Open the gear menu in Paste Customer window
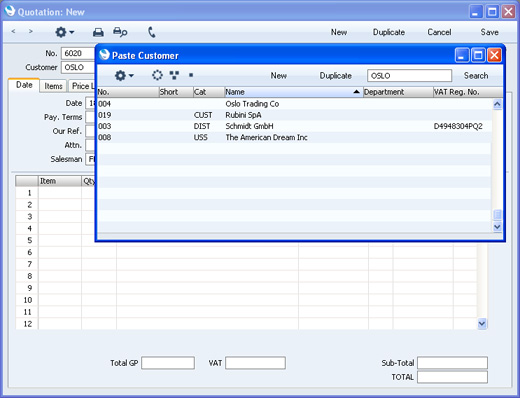 coord(124,75)
